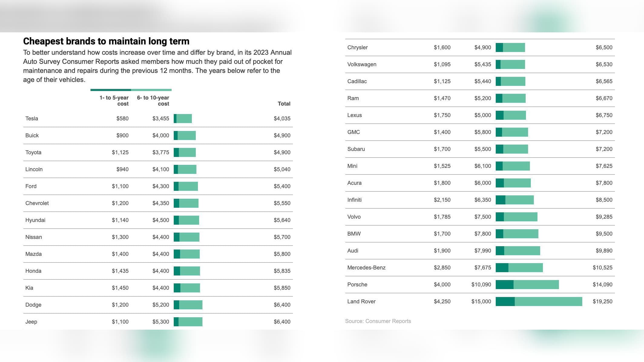The width and height of the screenshot is (644, 362).
Task: Click the light green legend line
Action: point(151,90)
